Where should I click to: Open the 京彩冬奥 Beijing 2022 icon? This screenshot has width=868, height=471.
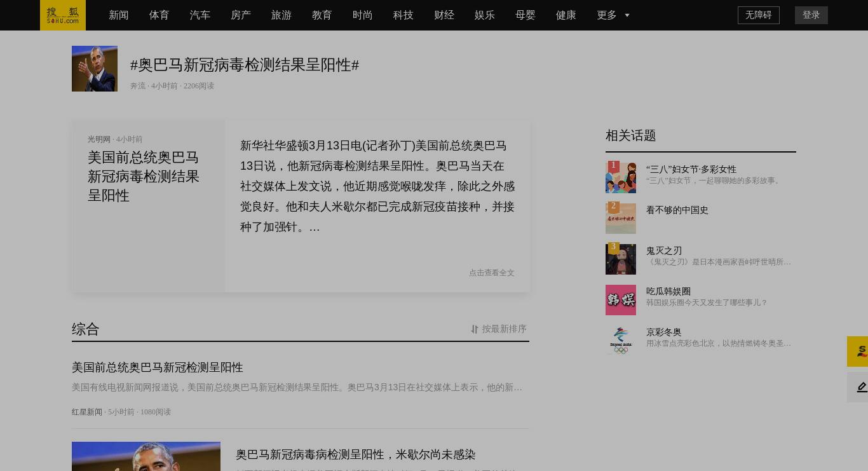(621, 341)
